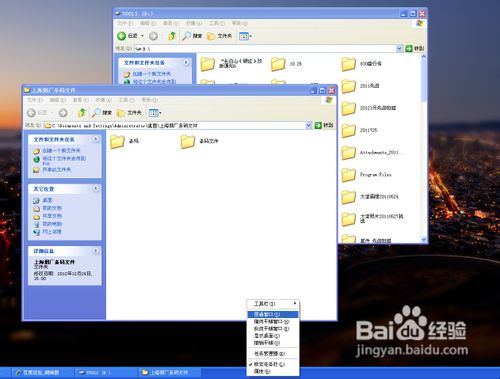Viewport: 500px width, 379px height.
Task: Choose Show the Desktop (显示桌面) menu item
Action: click(273, 336)
